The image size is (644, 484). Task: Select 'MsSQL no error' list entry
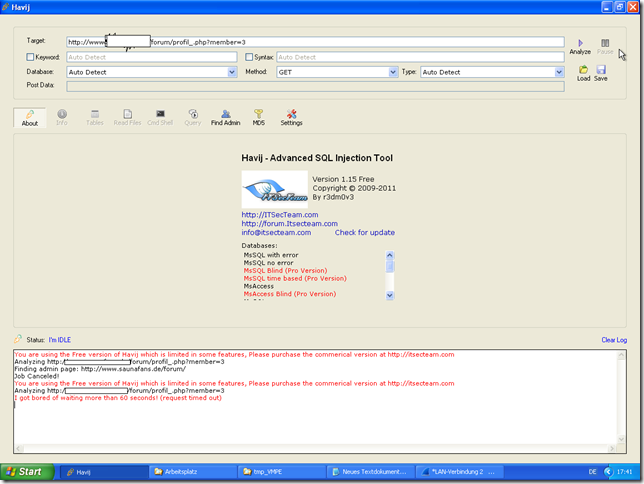(269, 263)
